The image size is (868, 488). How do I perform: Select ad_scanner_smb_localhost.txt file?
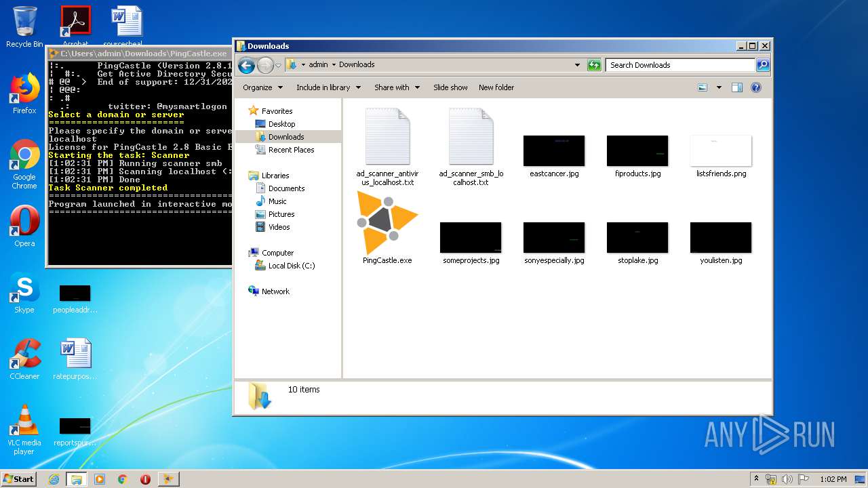click(x=471, y=147)
